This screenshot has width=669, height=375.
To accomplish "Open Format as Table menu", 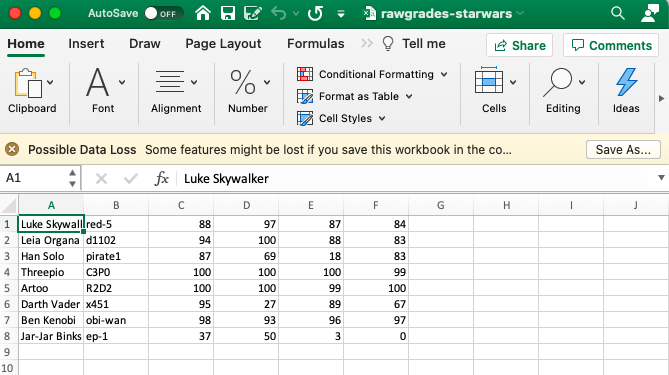I will click(x=355, y=96).
